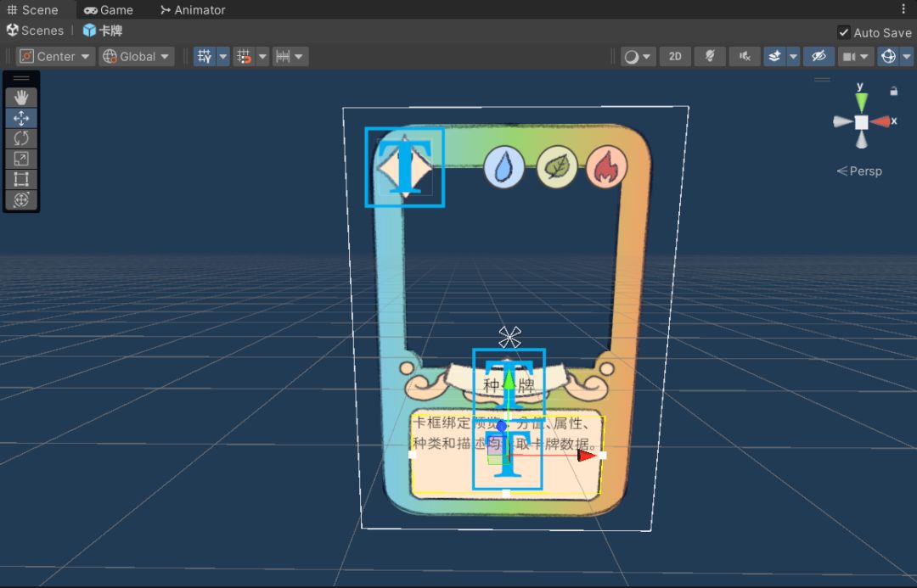Click the light gizmo above the card title
Viewport: 917px width, 588px height.
click(509, 337)
